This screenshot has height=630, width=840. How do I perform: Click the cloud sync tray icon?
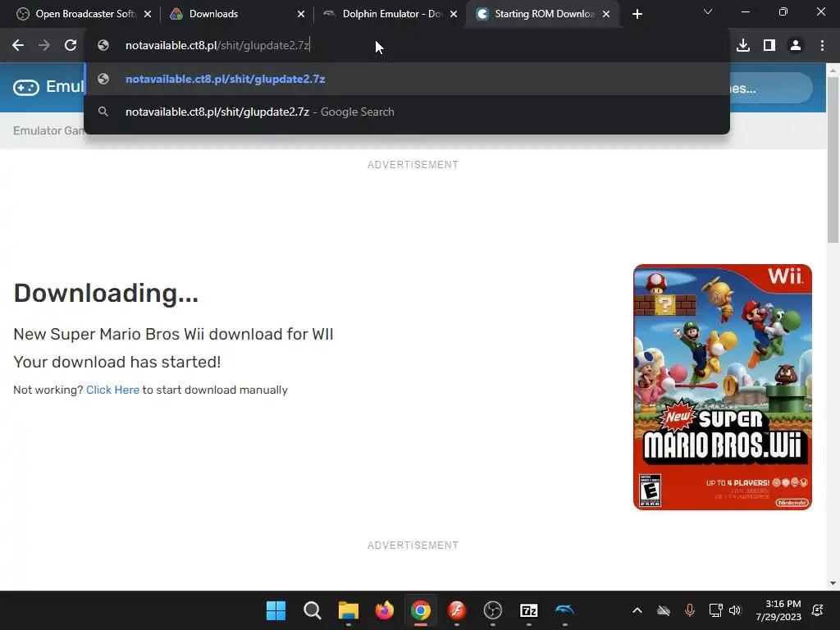(663, 610)
